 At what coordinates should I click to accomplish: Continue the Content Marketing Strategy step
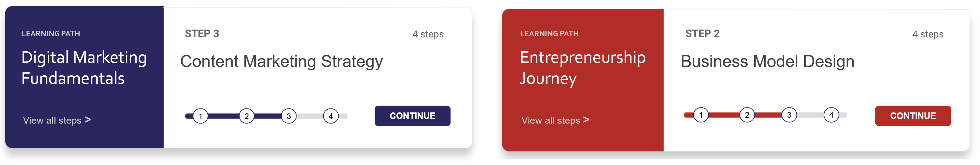point(412,116)
